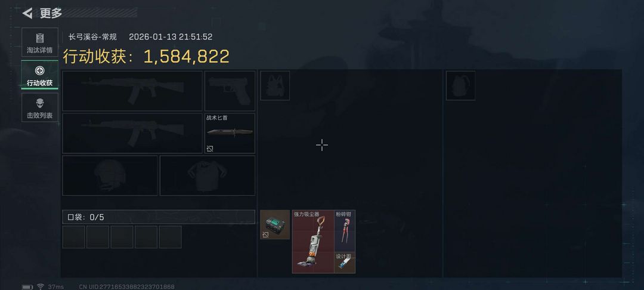This screenshot has width=644, height=290.
Task: Select the chest rig slot icon
Action: point(275,85)
